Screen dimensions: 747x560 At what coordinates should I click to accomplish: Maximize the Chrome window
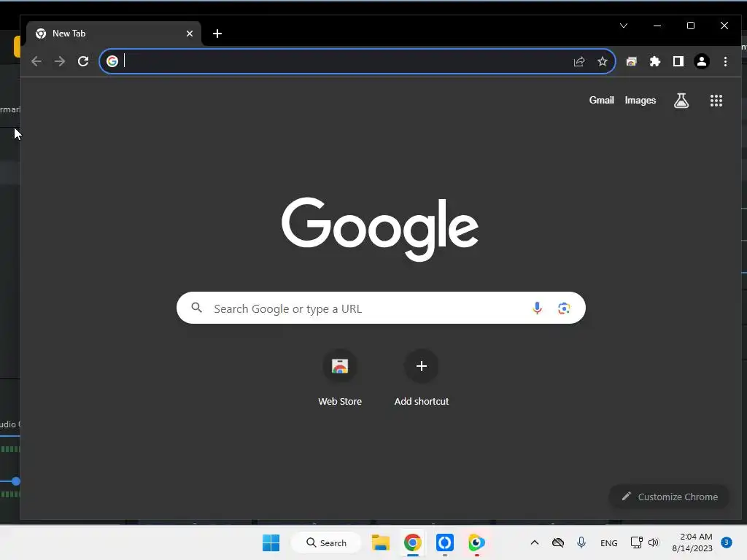click(690, 26)
